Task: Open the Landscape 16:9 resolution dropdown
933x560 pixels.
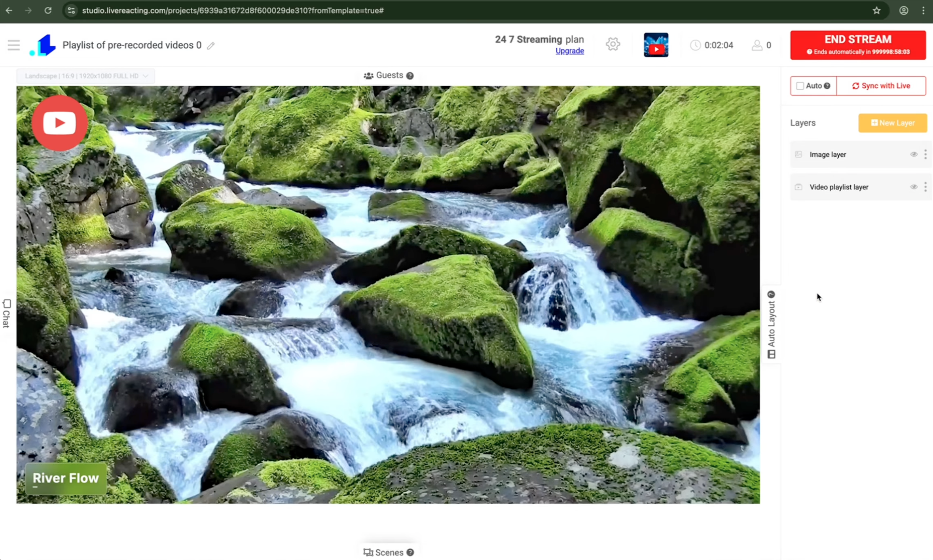Action: coord(86,76)
